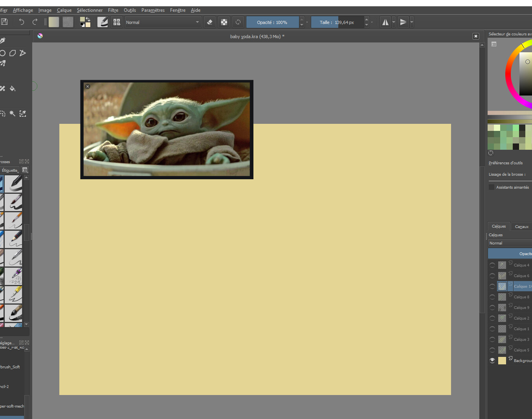Open vertical mirror options arrow
The width and height of the screenshot is (532, 419).
(412, 22)
